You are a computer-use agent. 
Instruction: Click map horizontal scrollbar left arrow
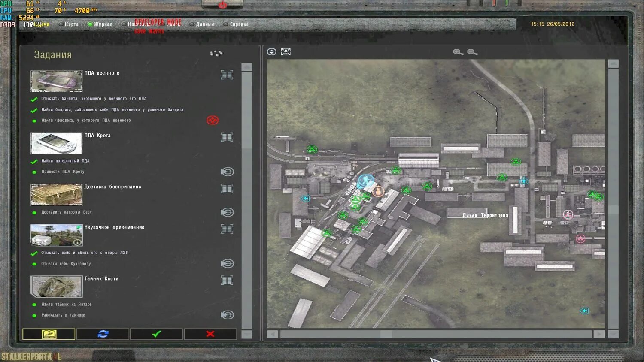pyautogui.click(x=273, y=334)
